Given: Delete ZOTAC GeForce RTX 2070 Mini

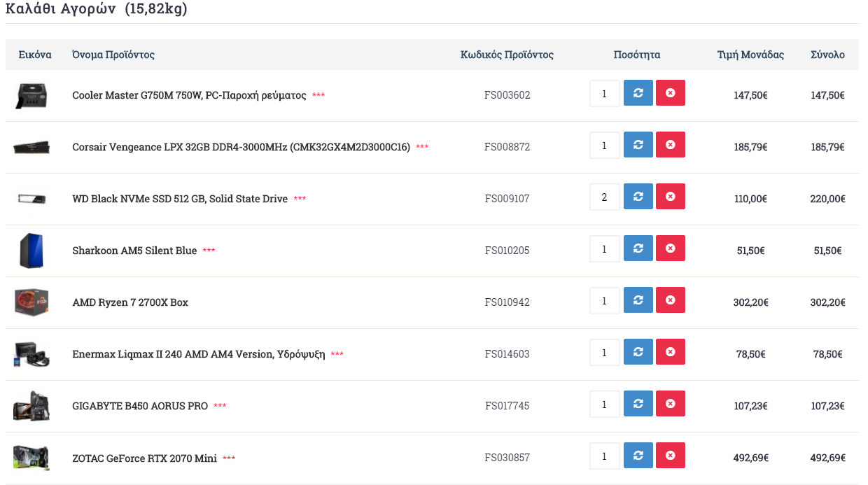Looking at the screenshot, I should 670,456.
